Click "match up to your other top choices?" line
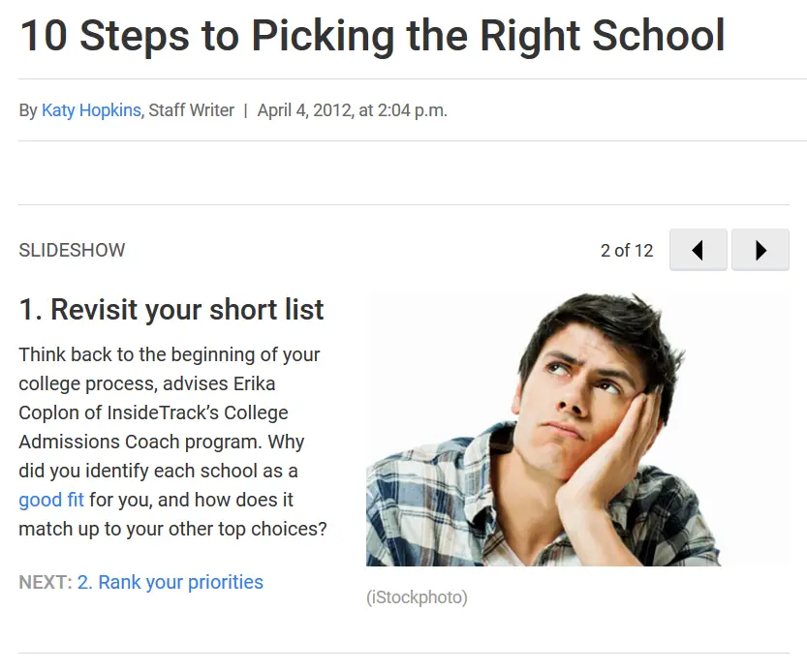807x672 pixels. [x=172, y=529]
